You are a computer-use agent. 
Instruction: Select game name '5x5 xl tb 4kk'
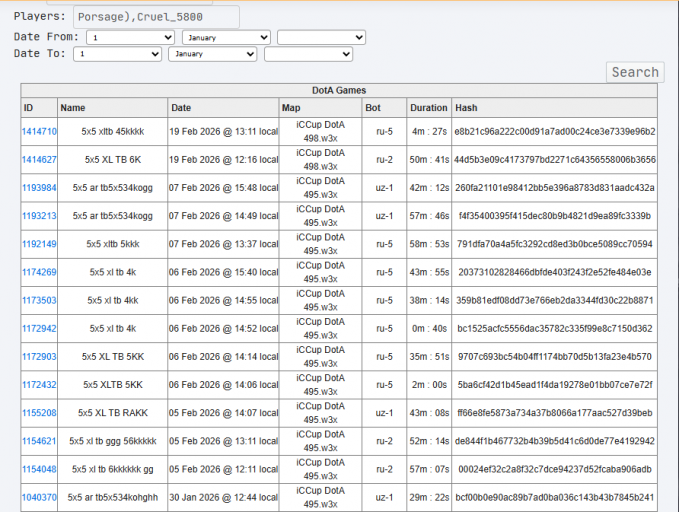tap(113, 301)
